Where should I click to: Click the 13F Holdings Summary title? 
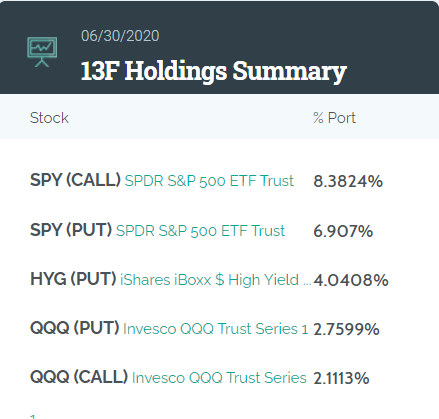pyautogui.click(x=214, y=71)
